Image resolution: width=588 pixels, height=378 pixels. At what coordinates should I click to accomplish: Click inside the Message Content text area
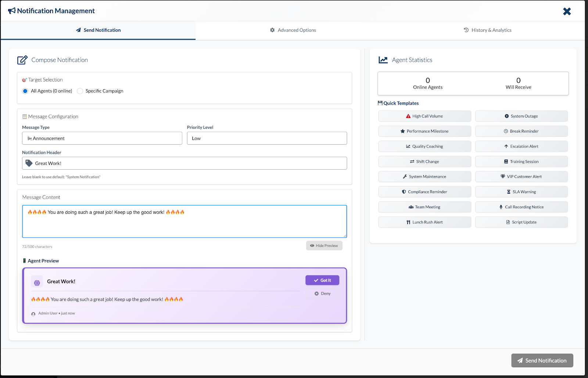(x=184, y=221)
